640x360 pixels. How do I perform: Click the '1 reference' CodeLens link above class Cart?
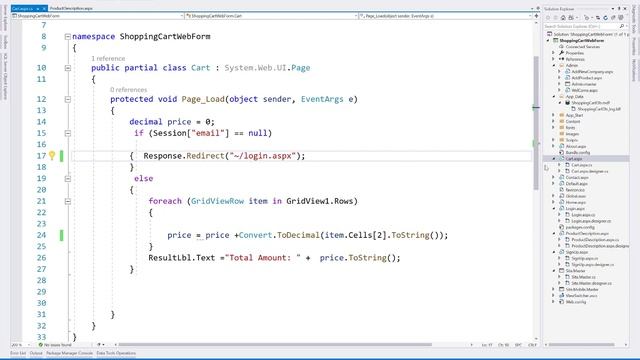(108, 58)
